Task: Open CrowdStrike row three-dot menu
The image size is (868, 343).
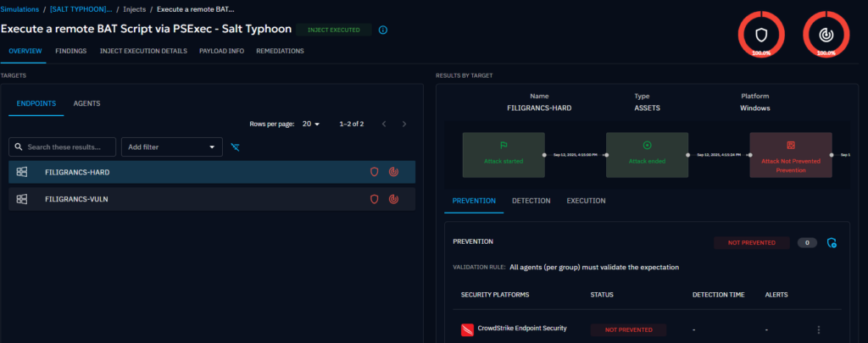Action: pos(818,329)
